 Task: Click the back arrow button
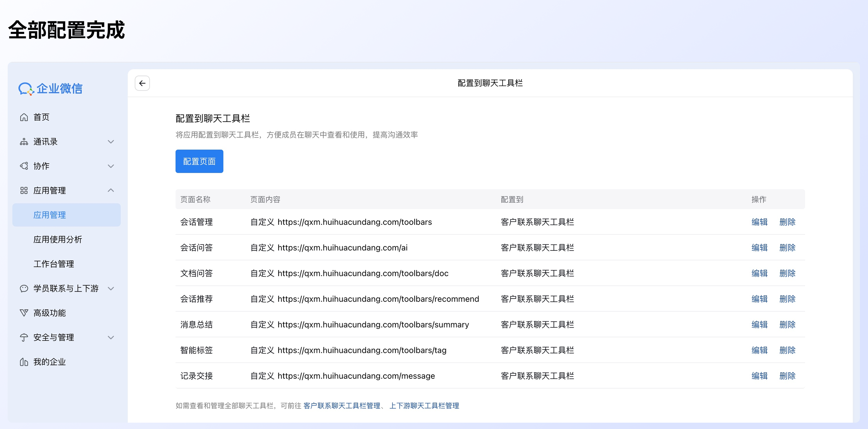(142, 83)
